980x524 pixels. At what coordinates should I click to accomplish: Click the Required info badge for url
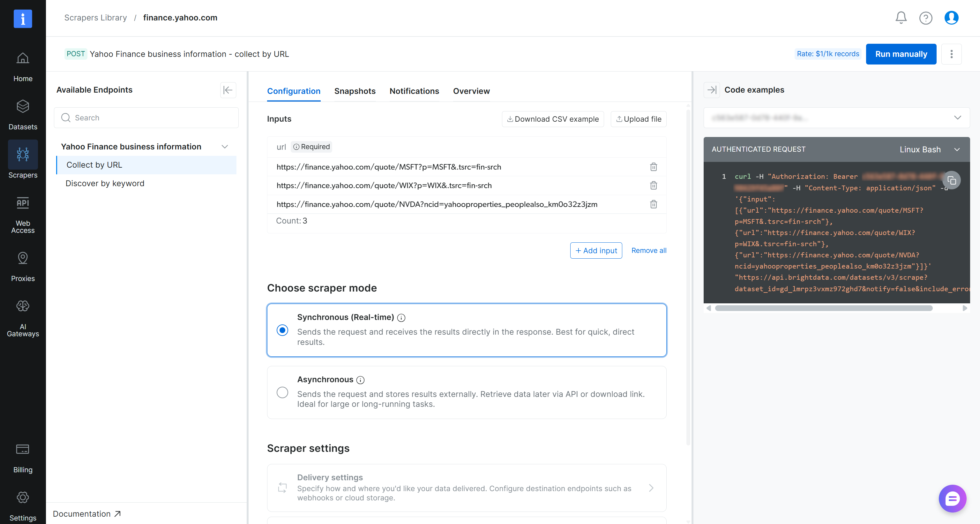tap(311, 147)
